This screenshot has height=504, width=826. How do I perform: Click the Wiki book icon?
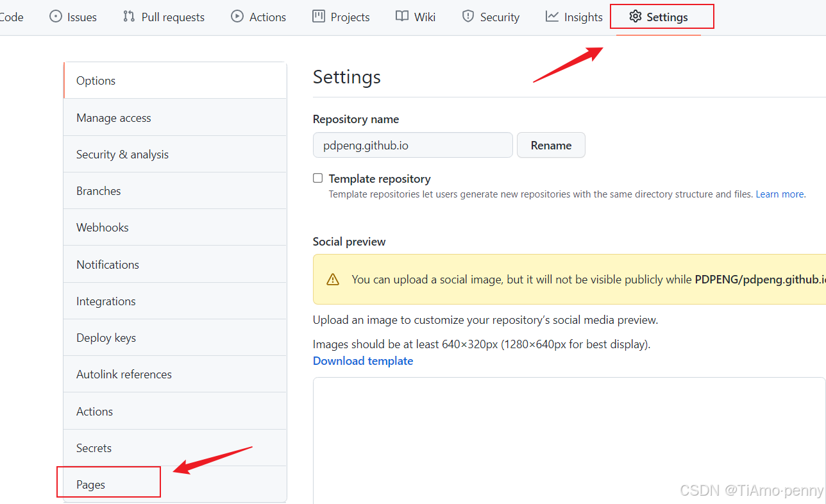402,17
